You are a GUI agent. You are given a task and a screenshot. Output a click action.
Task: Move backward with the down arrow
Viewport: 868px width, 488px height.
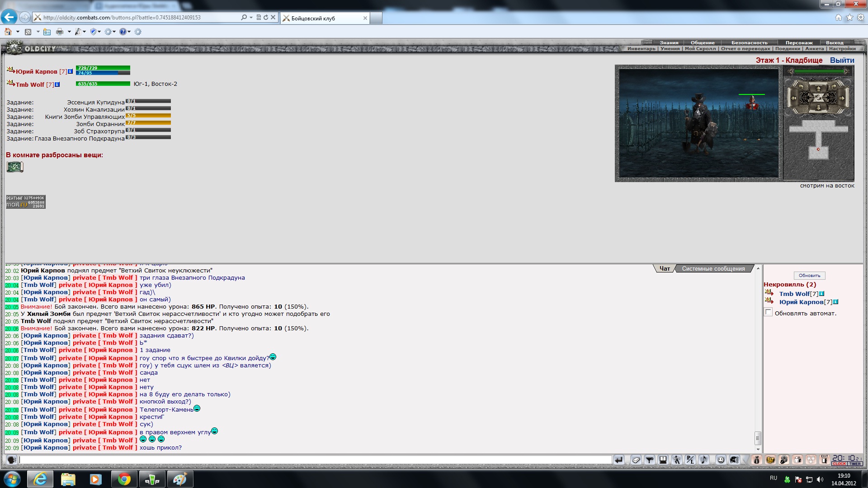(x=818, y=108)
